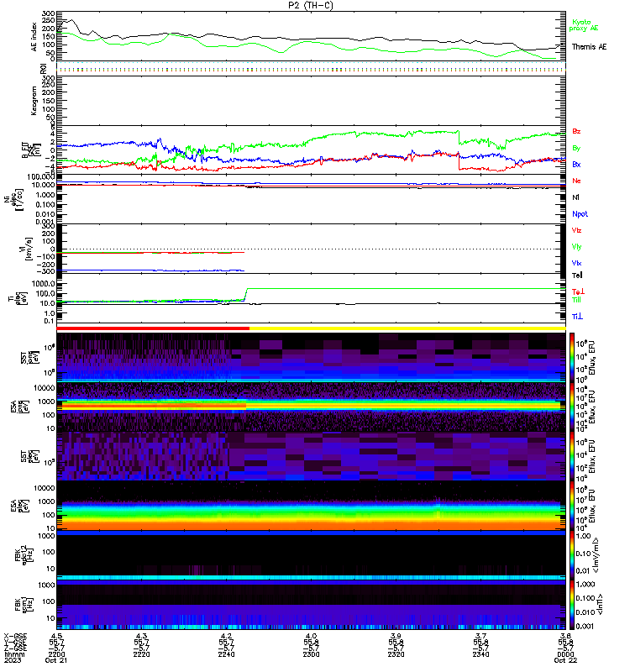The width and height of the screenshot is (630, 672).
Task: Click the "Keogram" y-axis label
Action: click(34, 101)
